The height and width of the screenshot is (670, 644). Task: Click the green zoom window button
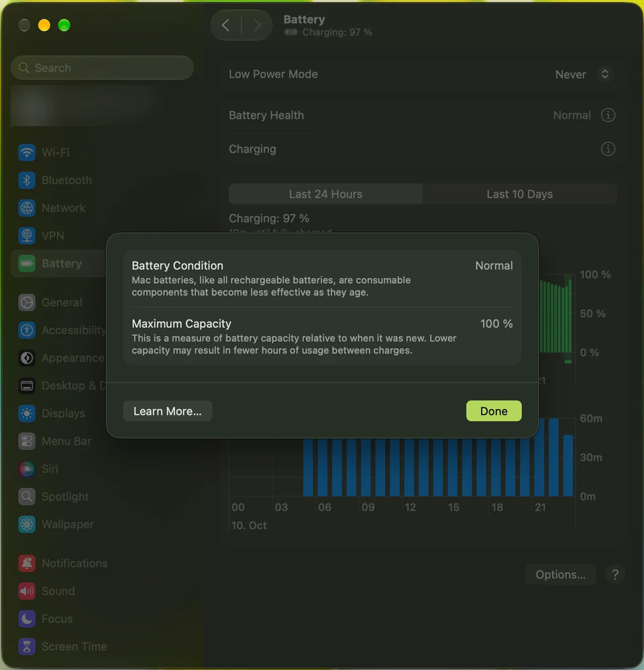point(64,25)
